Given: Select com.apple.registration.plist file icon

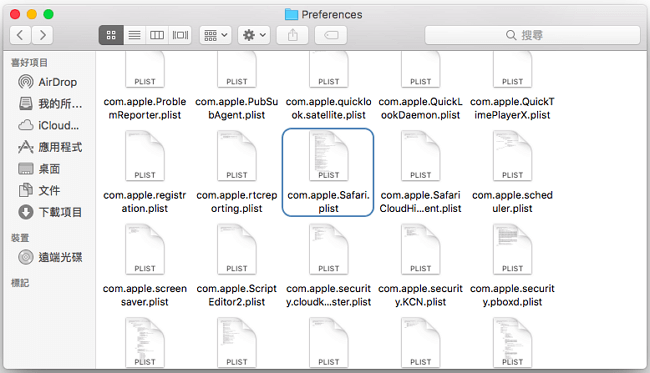Looking at the screenshot, I should click(145, 156).
